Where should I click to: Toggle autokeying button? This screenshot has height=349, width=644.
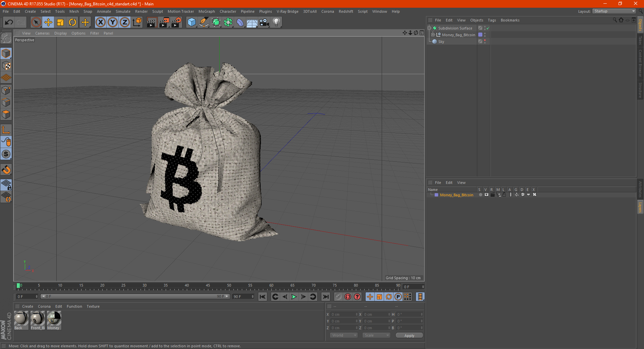pos(348,297)
